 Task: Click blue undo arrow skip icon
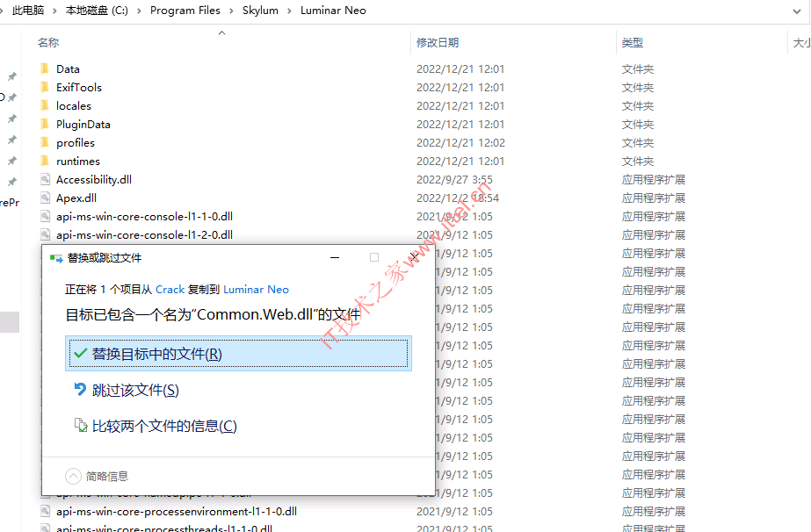80,389
